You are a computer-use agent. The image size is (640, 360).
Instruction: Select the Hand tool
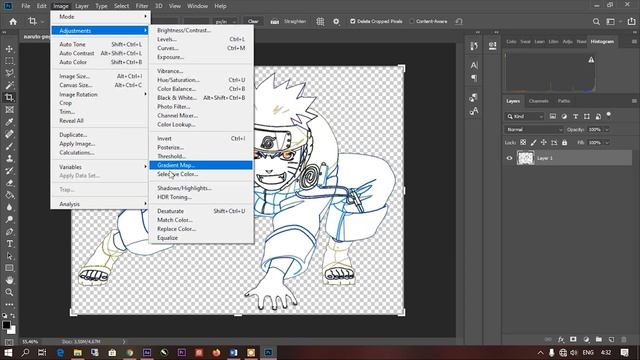(9, 280)
